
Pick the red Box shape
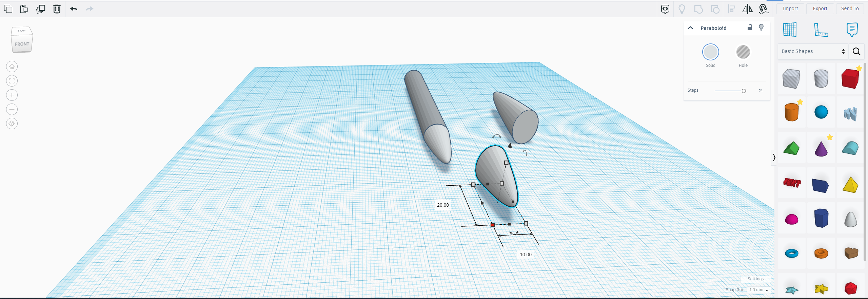coord(850,79)
